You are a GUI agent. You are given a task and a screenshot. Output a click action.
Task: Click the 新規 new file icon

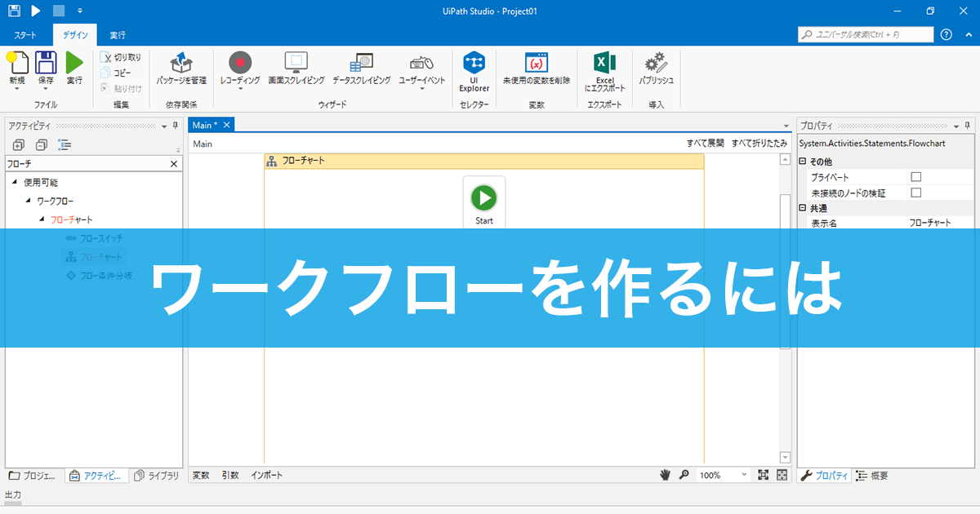click(x=17, y=62)
